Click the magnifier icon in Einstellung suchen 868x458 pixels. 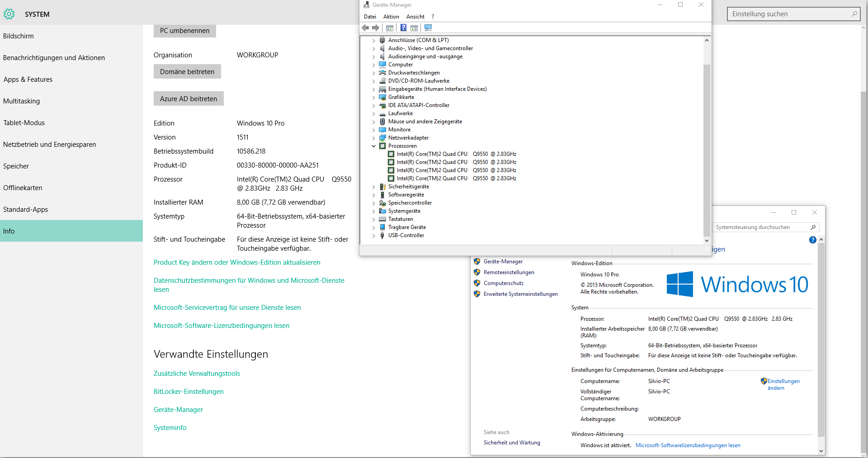[854, 14]
